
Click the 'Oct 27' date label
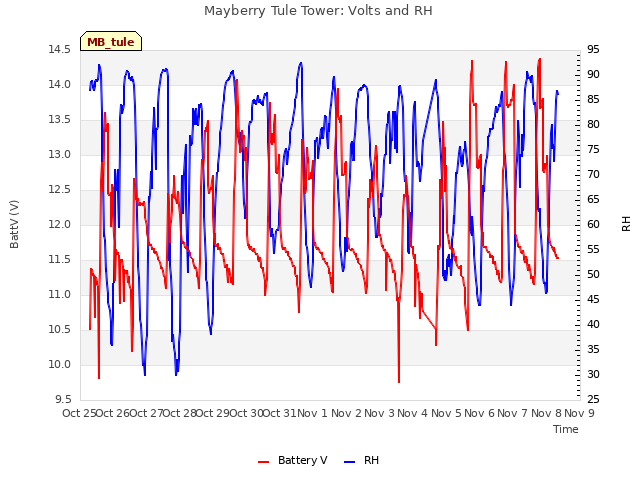(x=147, y=413)
